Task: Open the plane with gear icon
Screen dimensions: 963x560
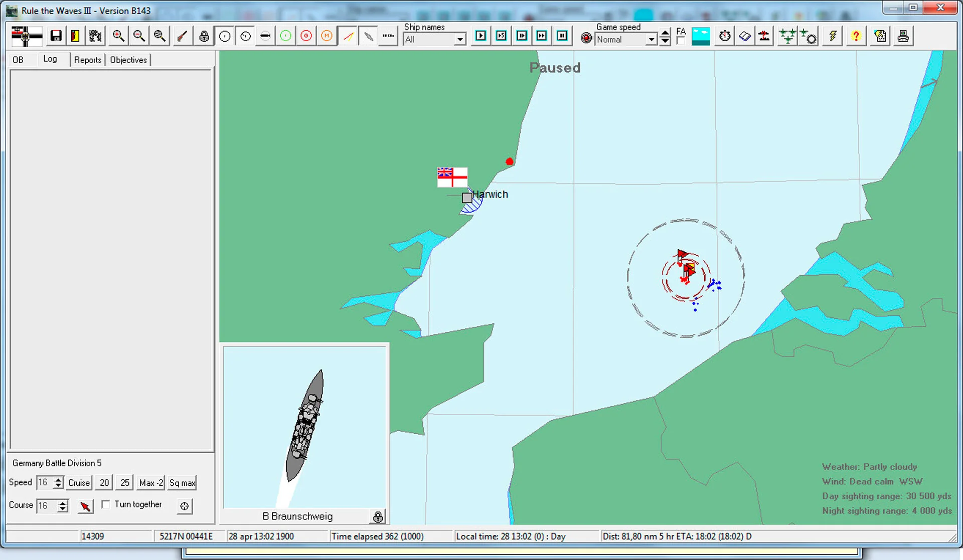Action: click(809, 36)
